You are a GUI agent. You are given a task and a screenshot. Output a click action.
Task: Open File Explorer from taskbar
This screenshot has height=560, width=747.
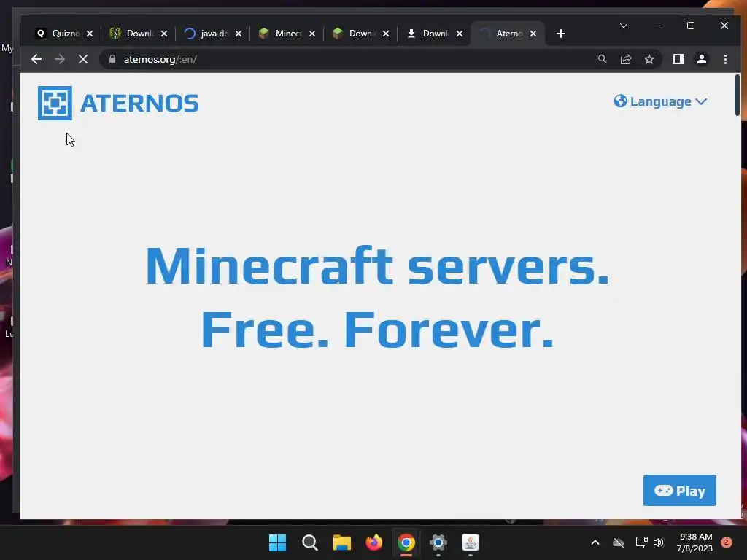click(341, 542)
